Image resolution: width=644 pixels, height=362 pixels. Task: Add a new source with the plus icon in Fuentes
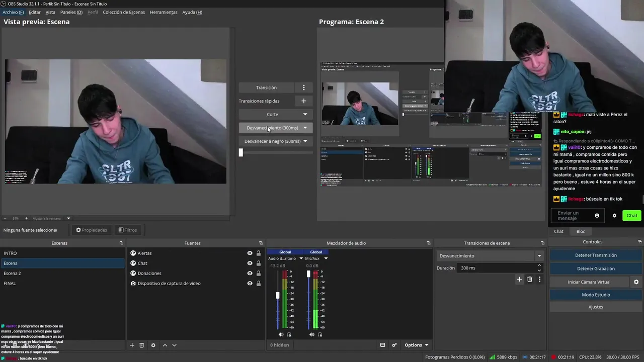(x=132, y=345)
